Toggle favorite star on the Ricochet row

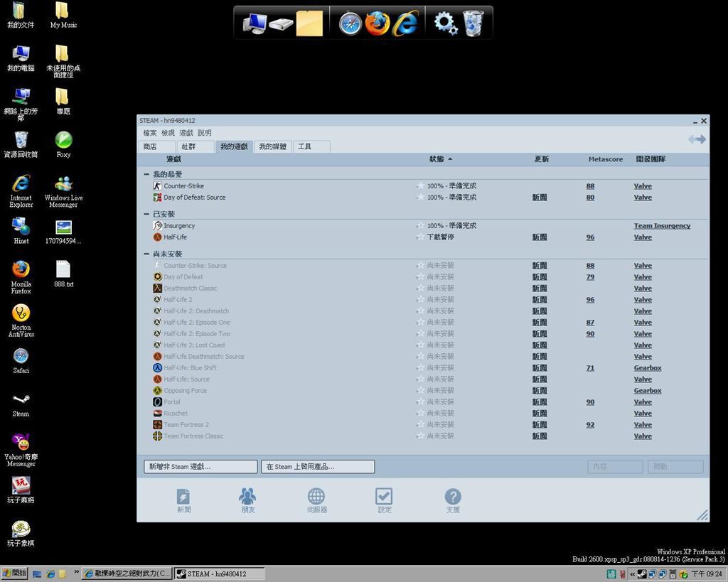coord(420,413)
